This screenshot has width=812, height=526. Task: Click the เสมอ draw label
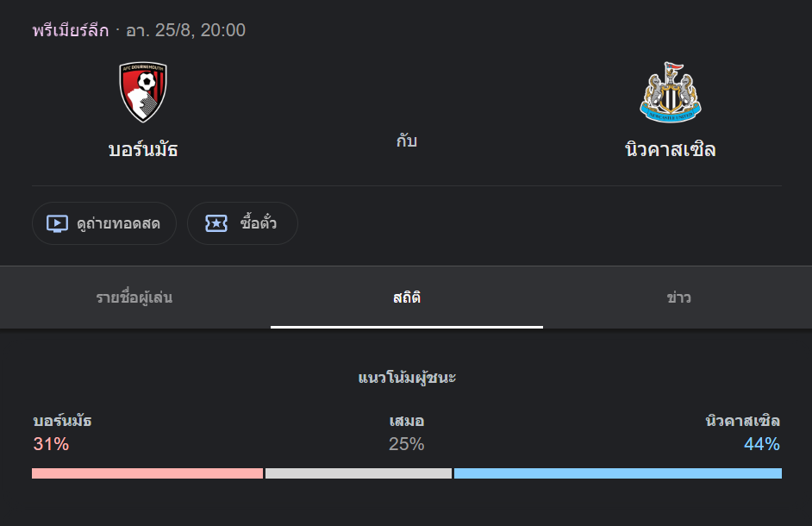(407, 422)
